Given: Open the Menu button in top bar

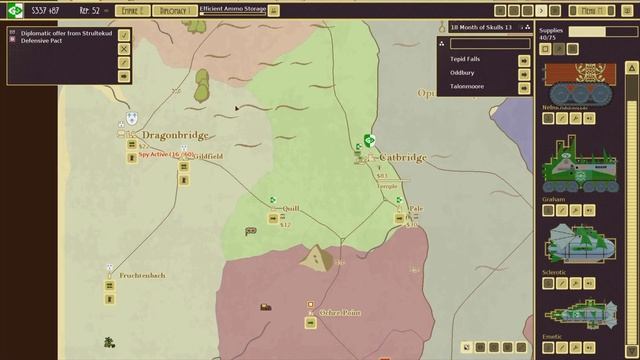Looking at the screenshot, I should 592,11.
